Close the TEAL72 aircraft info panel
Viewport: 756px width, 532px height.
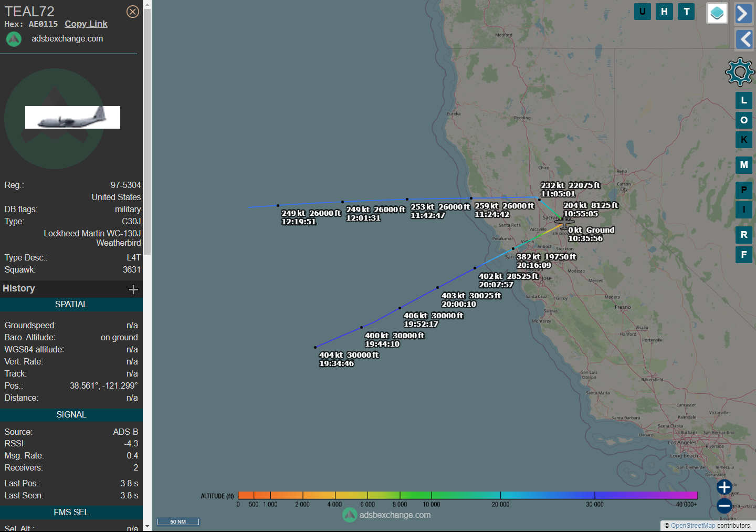[x=133, y=12]
